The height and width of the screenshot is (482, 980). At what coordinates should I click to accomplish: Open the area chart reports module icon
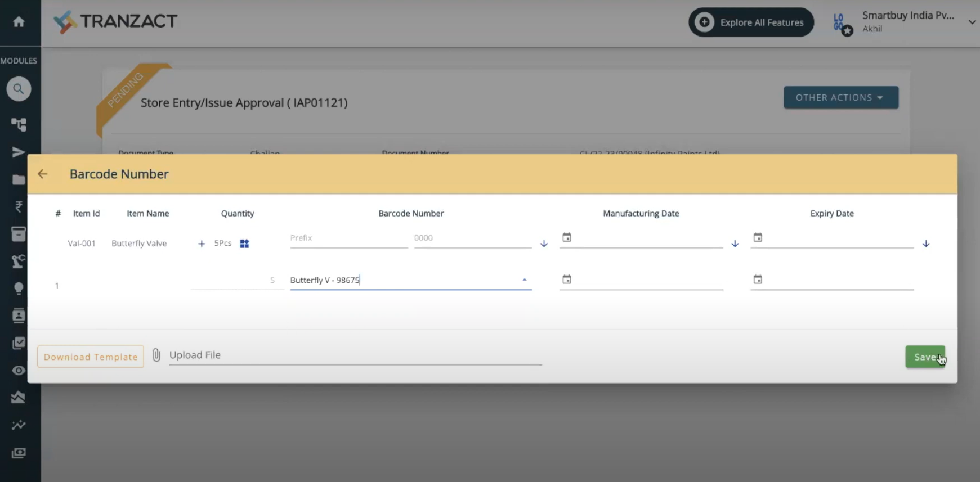[x=19, y=398]
